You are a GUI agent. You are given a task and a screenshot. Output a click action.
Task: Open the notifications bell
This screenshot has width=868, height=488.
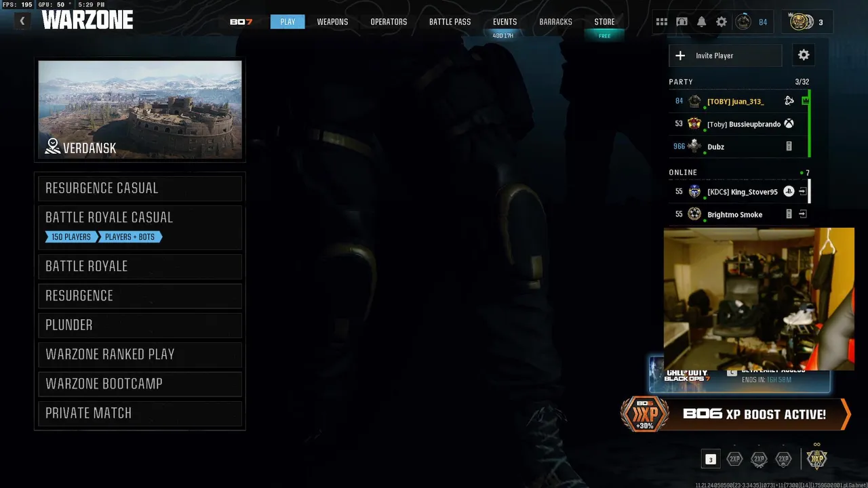[702, 22]
